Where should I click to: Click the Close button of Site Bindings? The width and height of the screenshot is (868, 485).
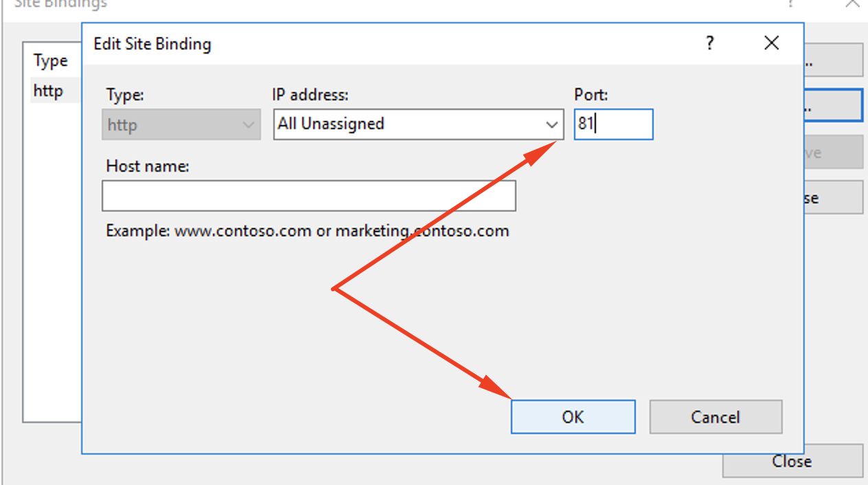click(792, 461)
